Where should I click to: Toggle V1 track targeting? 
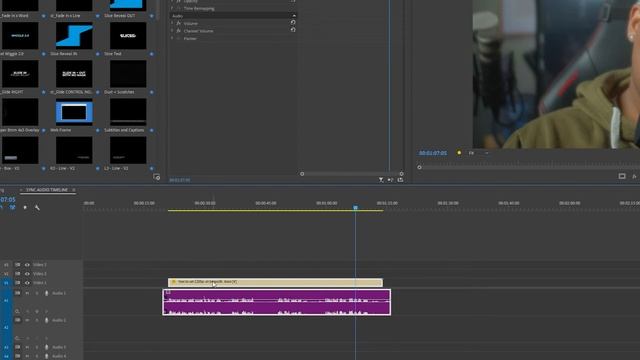6,283
